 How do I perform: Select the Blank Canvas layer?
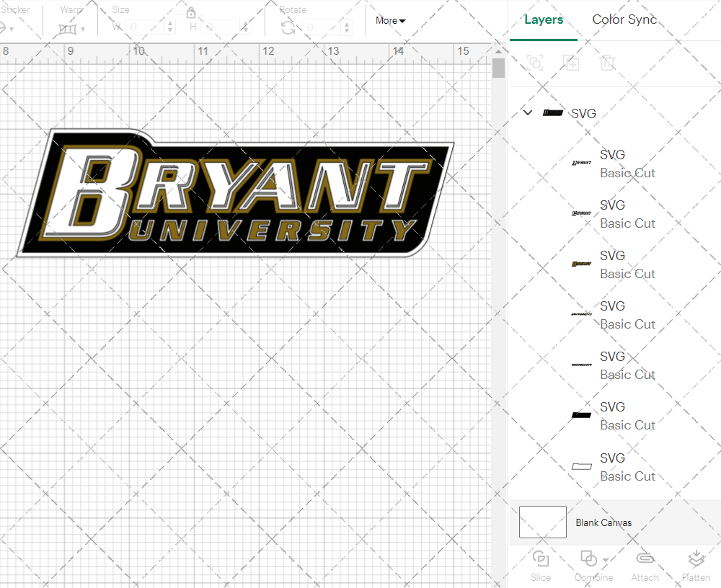pos(604,522)
